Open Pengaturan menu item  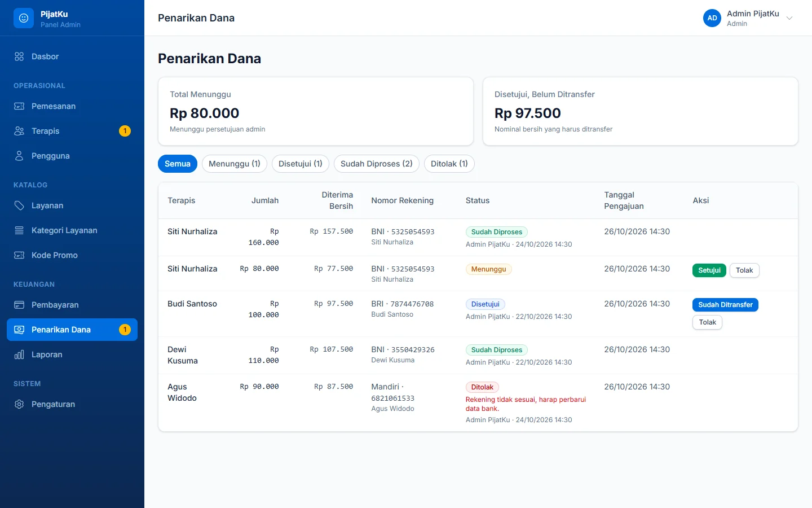[72, 404]
